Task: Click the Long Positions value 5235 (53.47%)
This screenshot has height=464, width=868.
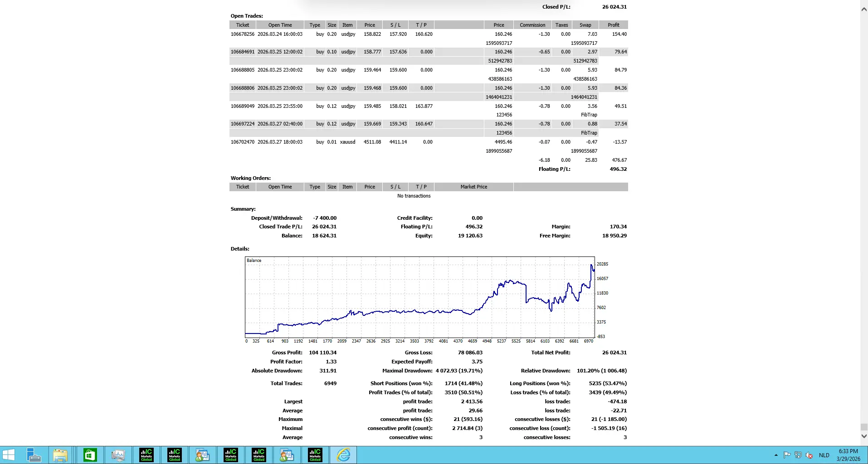Action: [608, 383]
